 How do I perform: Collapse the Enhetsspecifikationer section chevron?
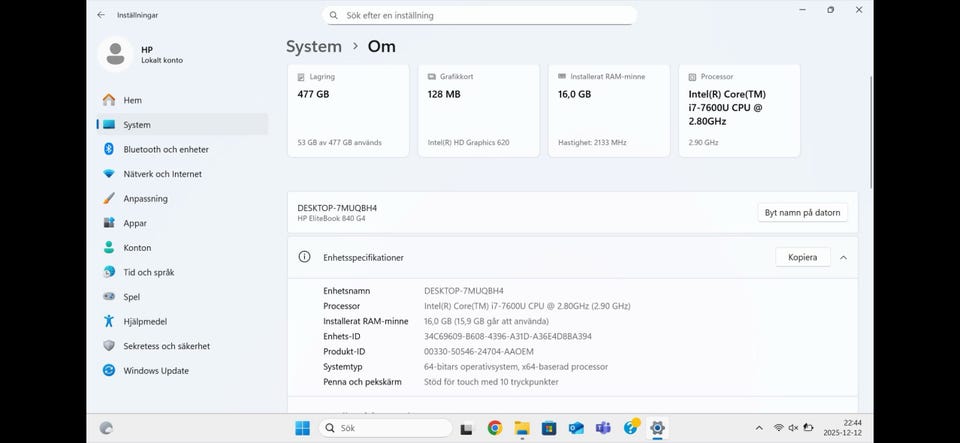coord(843,258)
